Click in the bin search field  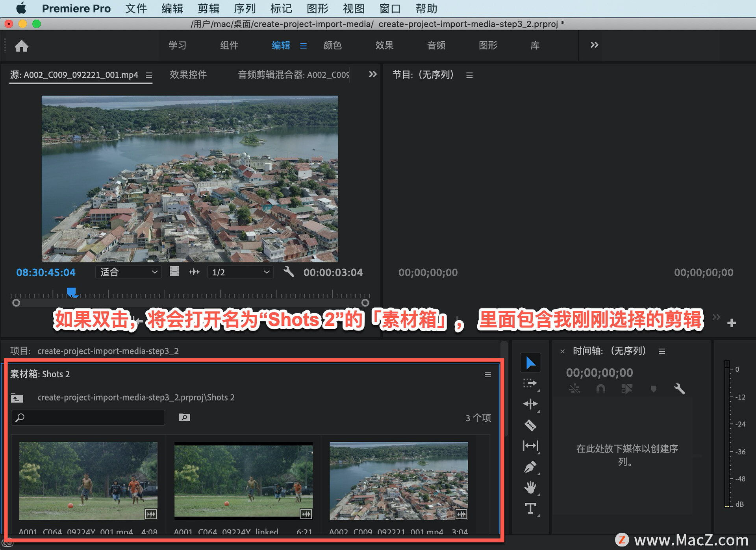pyautogui.click(x=88, y=417)
